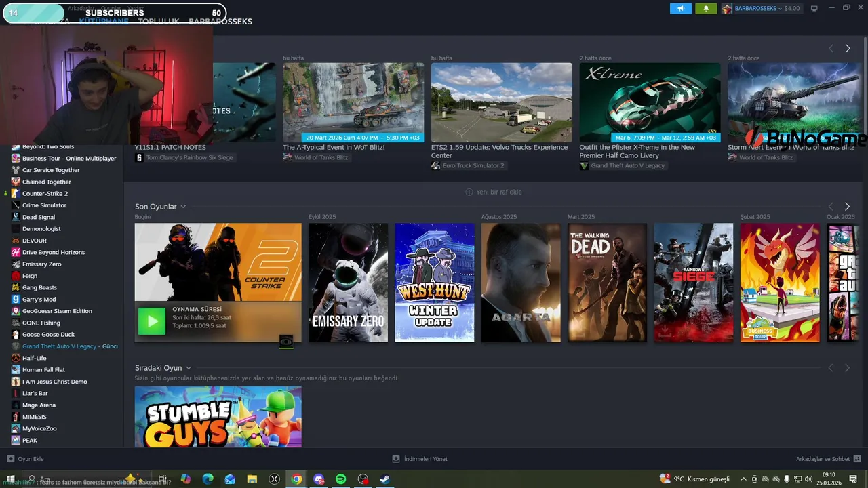Click Yeni bir raf ekle button
Screen dimensions: 868x488
(494, 192)
